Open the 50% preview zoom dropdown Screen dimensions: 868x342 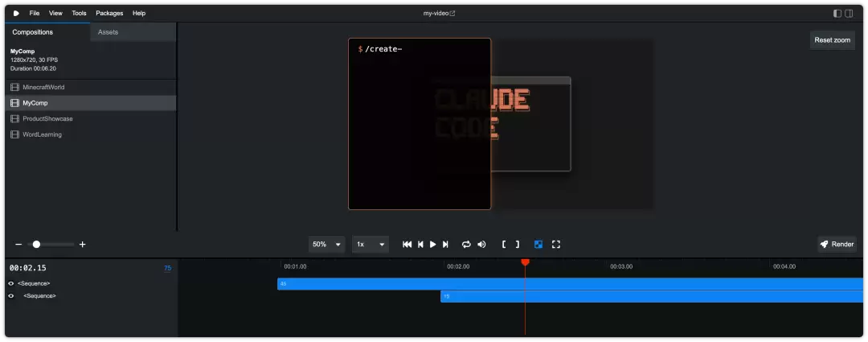pyautogui.click(x=326, y=245)
